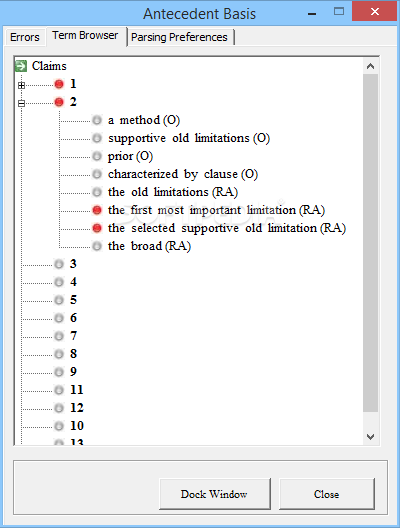Click the vertical scrollbar thumb
This screenshot has width=400, height=528.
click(370, 242)
